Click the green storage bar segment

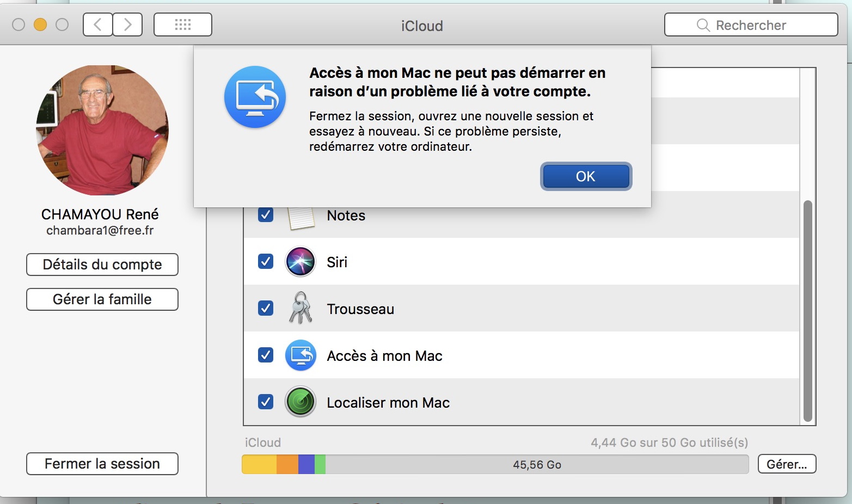pos(320,464)
